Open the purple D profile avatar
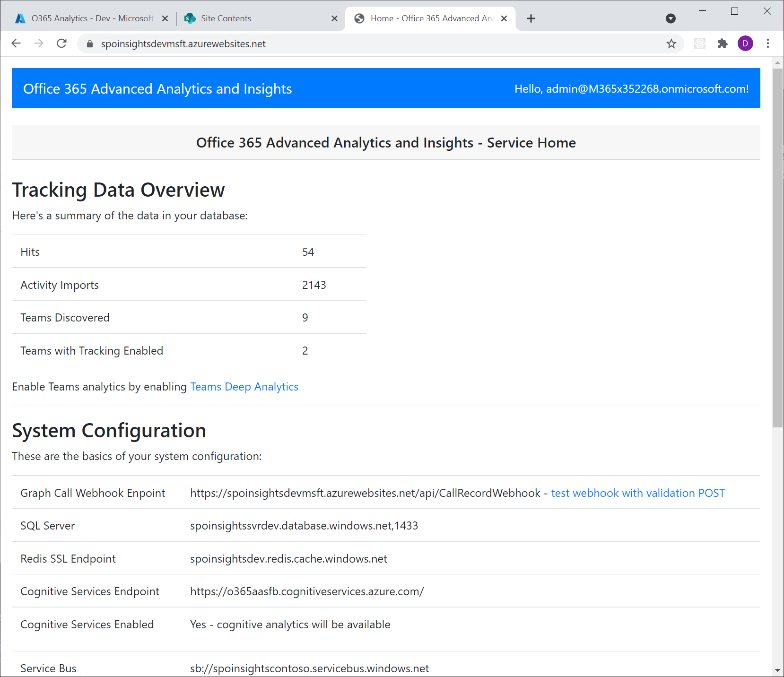 coord(745,43)
